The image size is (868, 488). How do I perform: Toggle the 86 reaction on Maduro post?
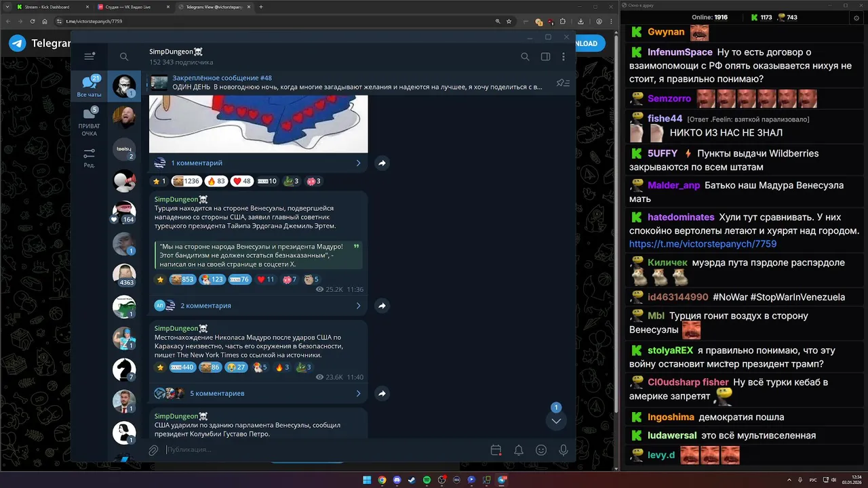(210, 367)
